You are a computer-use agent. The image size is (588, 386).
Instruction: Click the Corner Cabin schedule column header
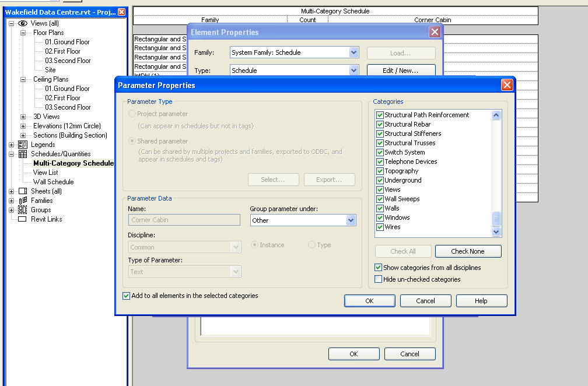tap(433, 20)
